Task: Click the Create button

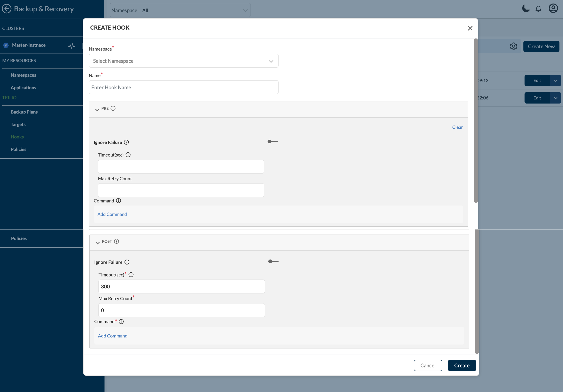Action: coord(462,365)
